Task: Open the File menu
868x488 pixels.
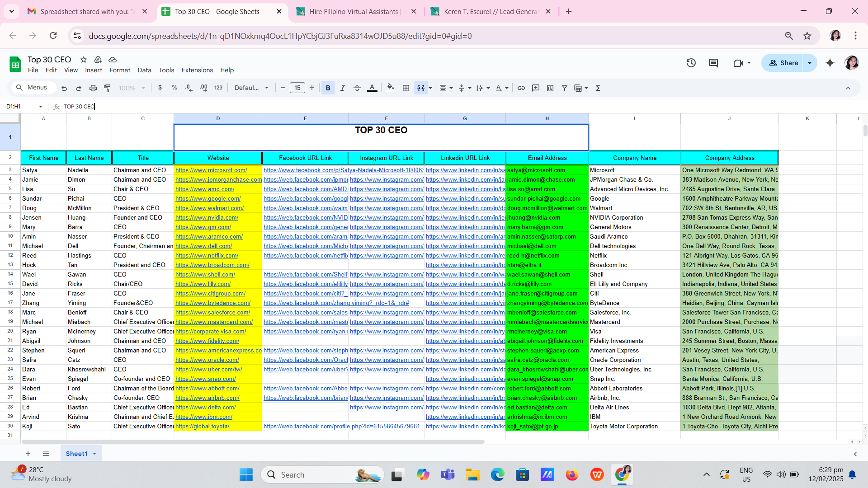Action: [x=33, y=70]
